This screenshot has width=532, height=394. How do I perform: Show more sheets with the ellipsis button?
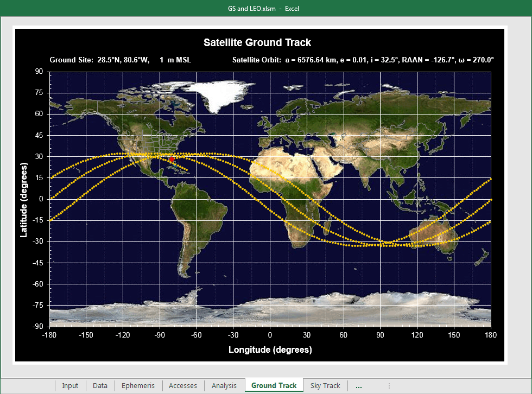(x=358, y=386)
